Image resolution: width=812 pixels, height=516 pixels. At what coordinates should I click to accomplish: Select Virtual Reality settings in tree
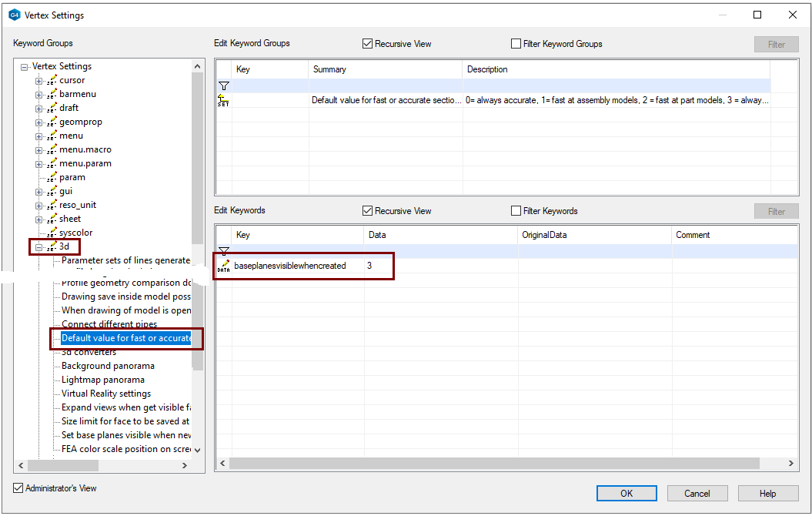coord(106,394)
